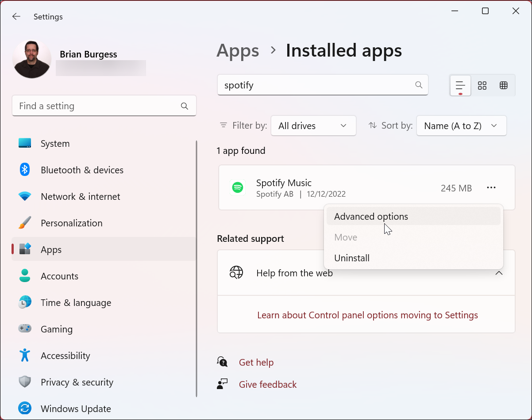Viewport: 532px width, 420px height.
Task: Switch to list view layout
Action: pos(460,85)
